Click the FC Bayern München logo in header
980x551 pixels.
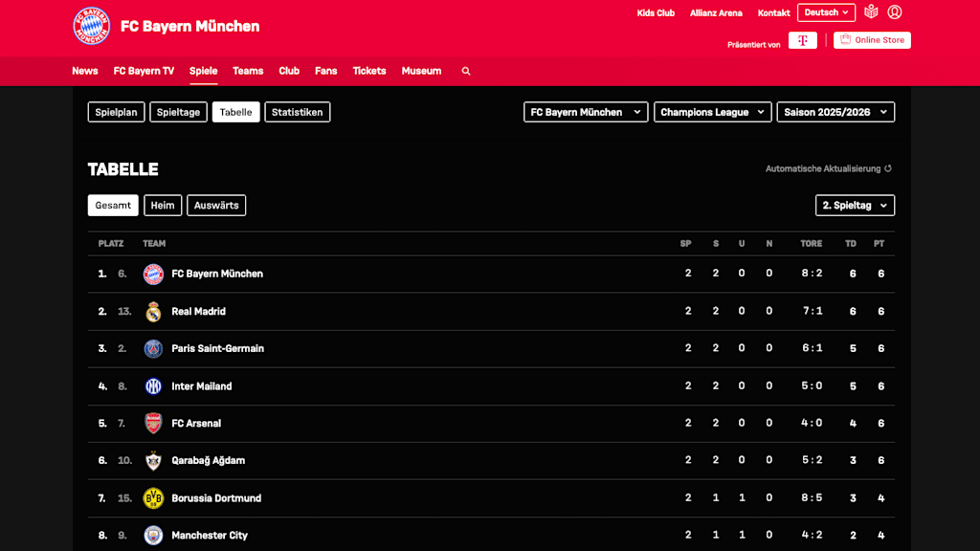click(92, 26)
